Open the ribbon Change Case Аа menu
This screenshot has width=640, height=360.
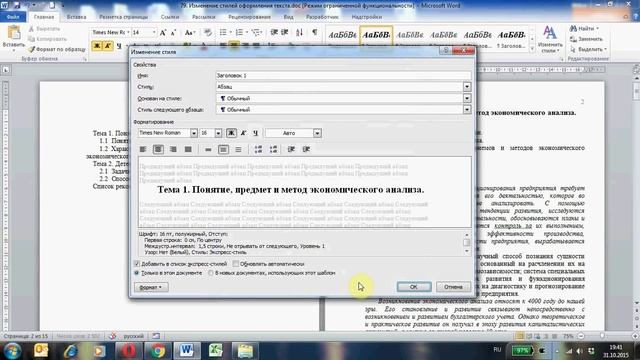(x=189, y=32)
